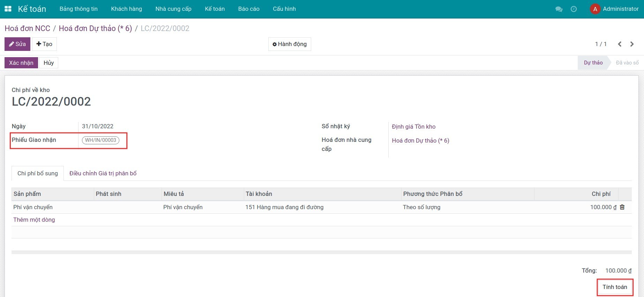This screenshot has height=297, width=644.
Task: Open the Báo cáo menu
Action: [x=248, y=9]
